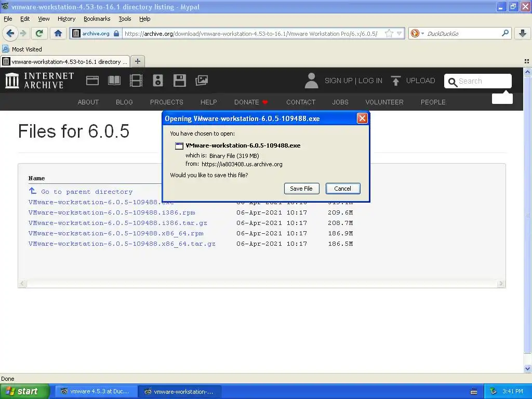Click the browser Forward arrow
Screen dimensions: 532x399
pyautogui.click(x=23, y=33)
